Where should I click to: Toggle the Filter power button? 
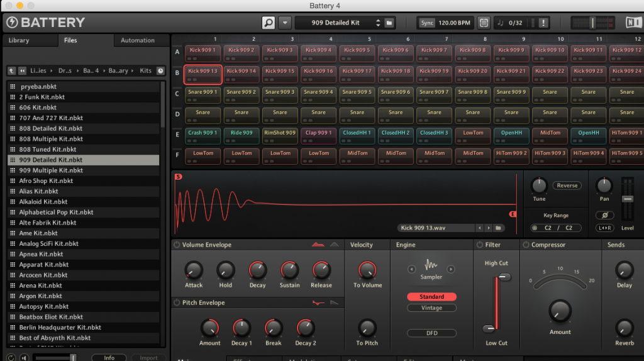tap(479, 245)
